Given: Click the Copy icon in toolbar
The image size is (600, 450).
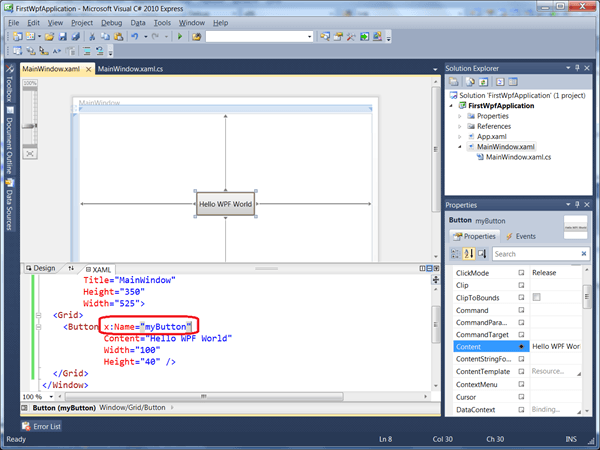Looking at the screenshot, I should 105,36.
